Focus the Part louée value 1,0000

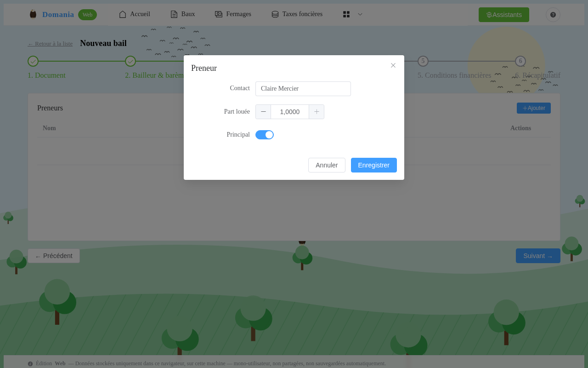290,112
